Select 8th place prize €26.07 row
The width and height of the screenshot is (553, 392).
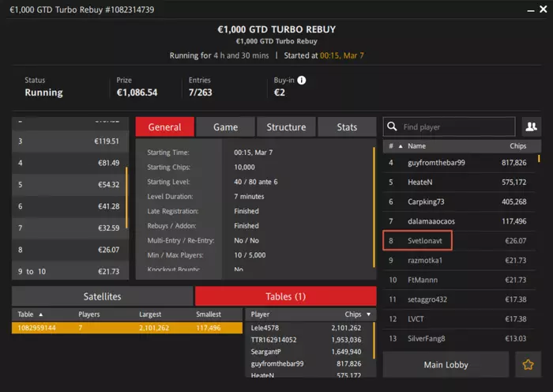point(70,250)
